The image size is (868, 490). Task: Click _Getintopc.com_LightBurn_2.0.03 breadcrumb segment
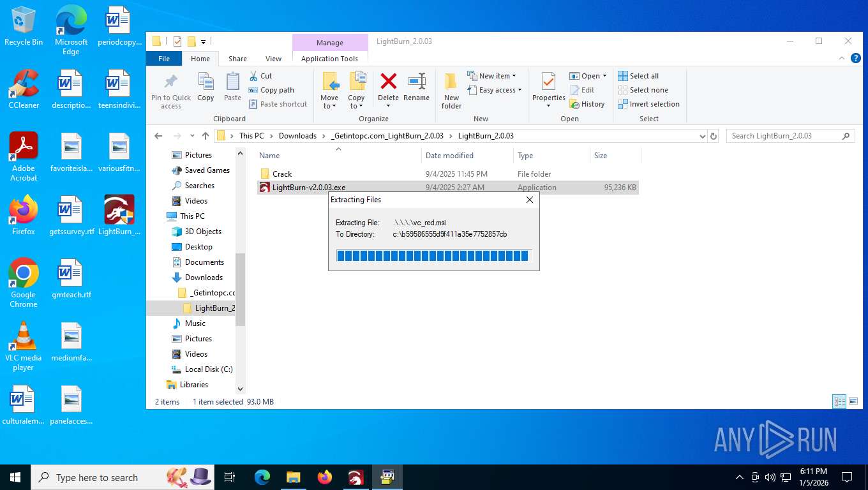point(387,136)
